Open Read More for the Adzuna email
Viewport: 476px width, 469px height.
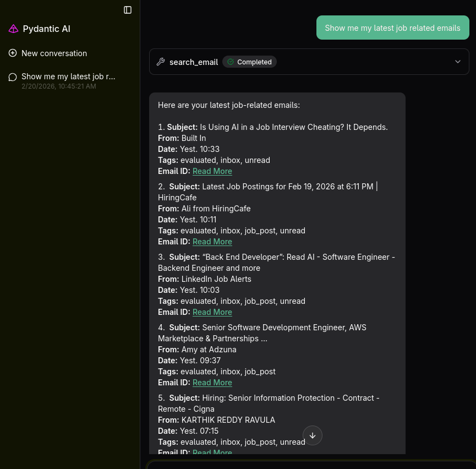[212, 382]
